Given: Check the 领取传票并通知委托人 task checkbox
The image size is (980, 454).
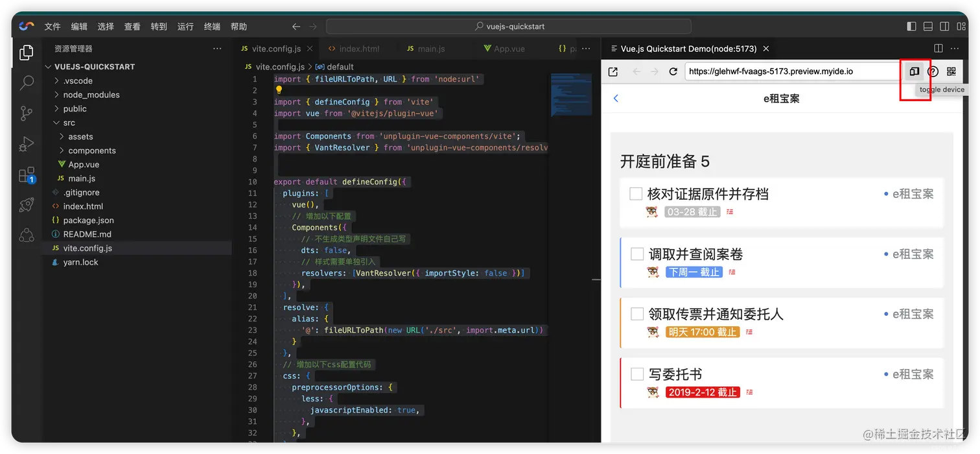Looking at the screenshot, I should coord(637,314).
